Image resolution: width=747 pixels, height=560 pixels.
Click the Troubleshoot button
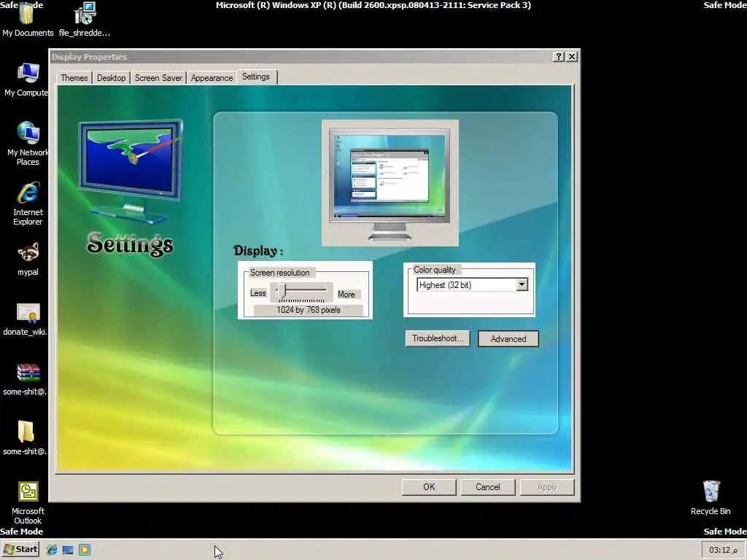point(438,338)
